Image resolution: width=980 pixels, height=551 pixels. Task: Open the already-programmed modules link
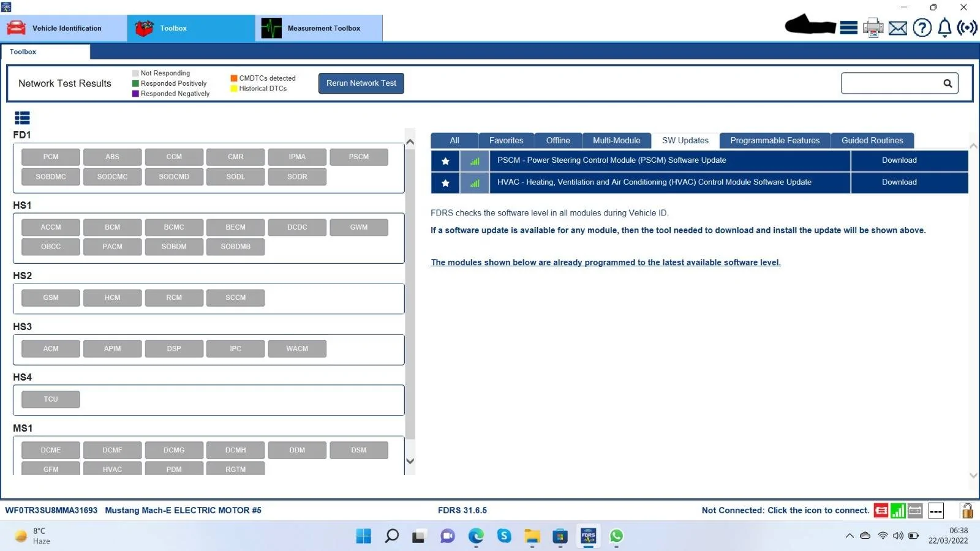(606, 263)
